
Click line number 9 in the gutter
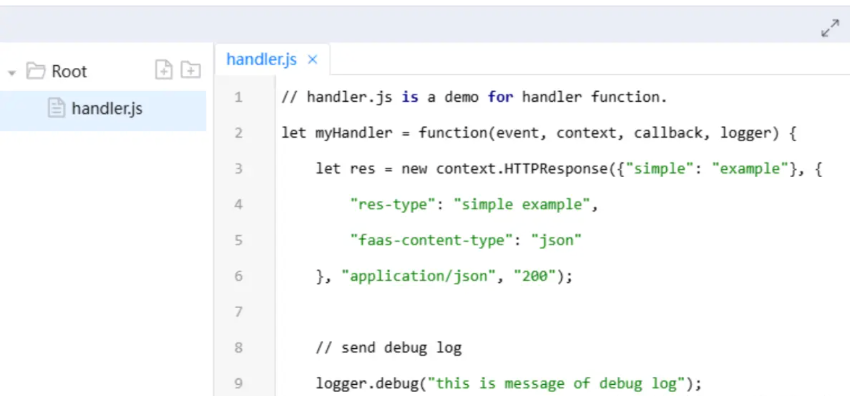click(238, 384)
